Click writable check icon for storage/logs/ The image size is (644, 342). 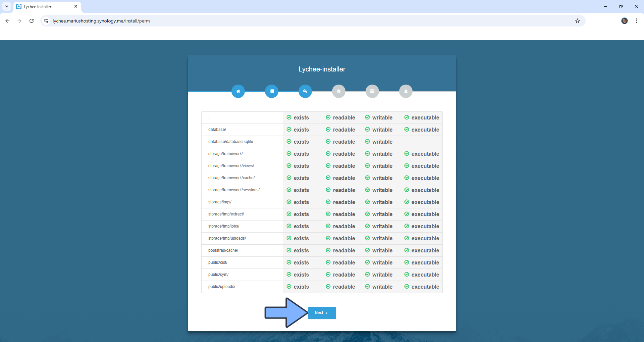[367, 202]
